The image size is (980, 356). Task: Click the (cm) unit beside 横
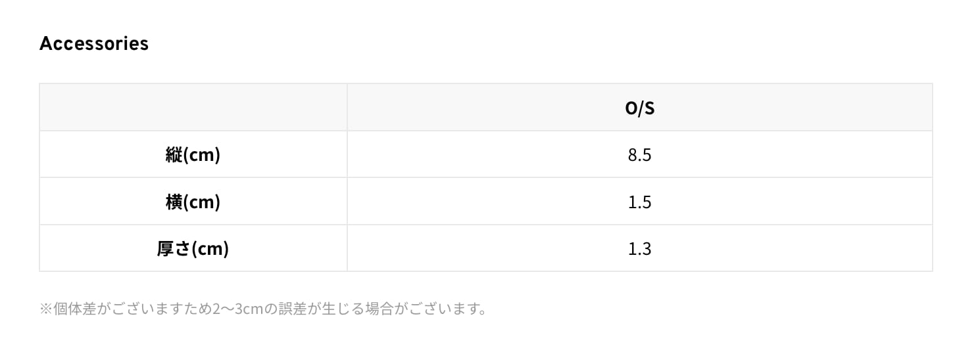coord(201,202)
